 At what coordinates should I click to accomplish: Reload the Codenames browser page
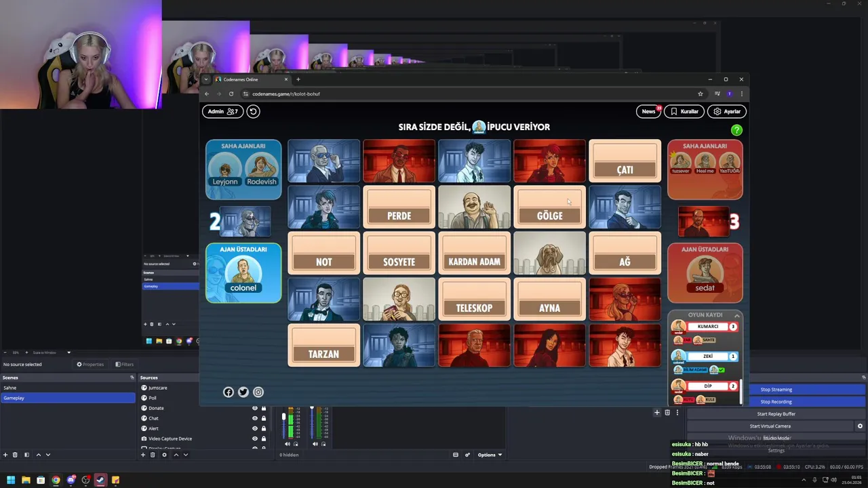pyautogui.click(x=231, y=94)
